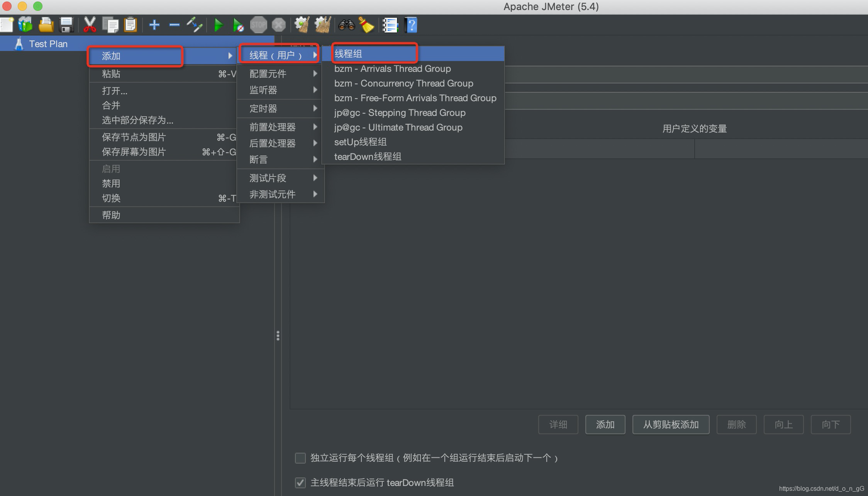
Task: Expand the 断言 submenu
Action: tap(281, 160)
